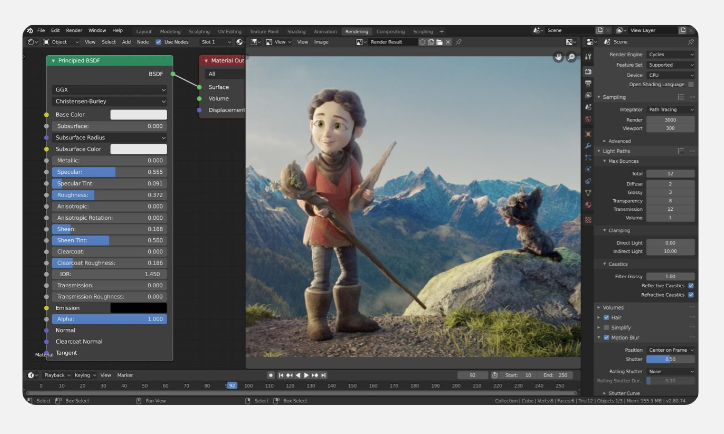This screenshot has height=434, width=724.
Task: Uncheck the Hair checkbox
Action: pyautogui.click(x=606, y=318)
